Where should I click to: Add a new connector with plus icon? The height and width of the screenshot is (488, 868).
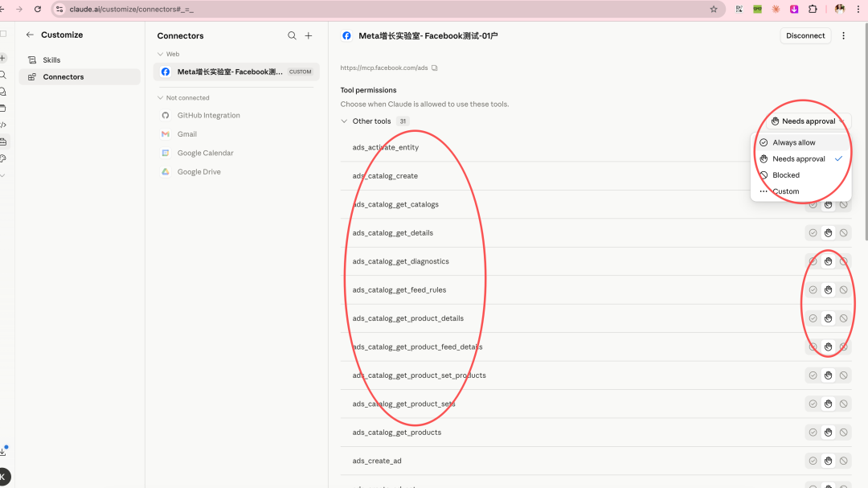coord(309,35)
